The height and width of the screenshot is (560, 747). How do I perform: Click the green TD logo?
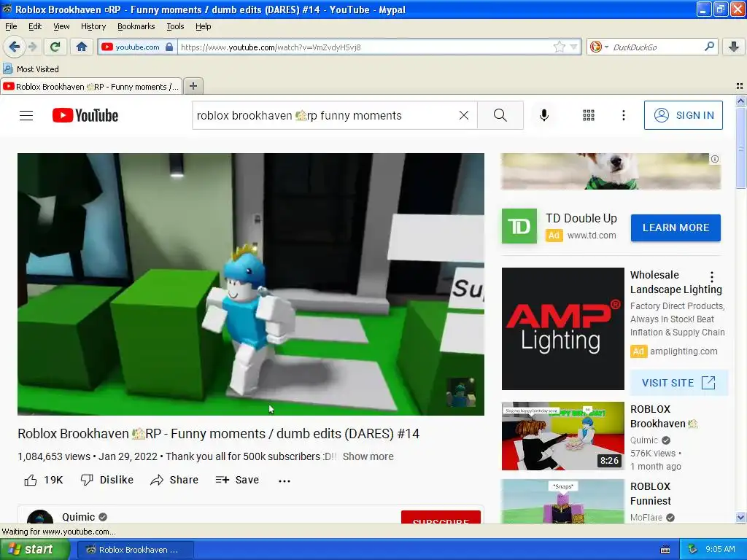tap(519, 226)
